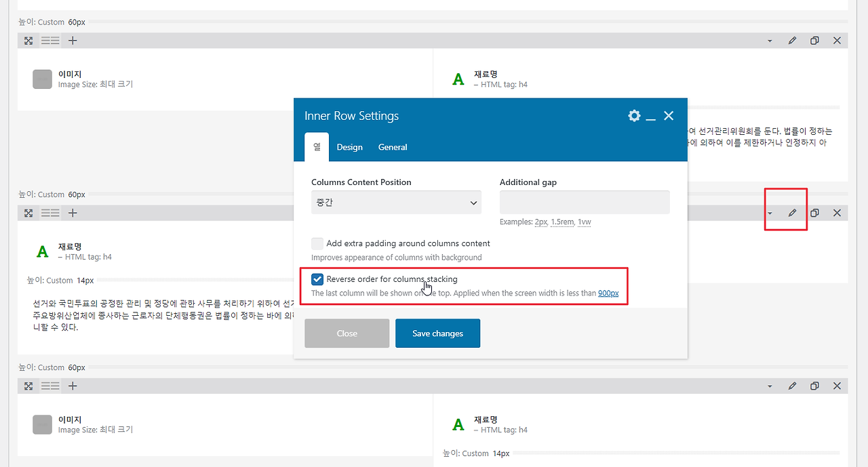Delete the topmost inner row
Viewport: 868px width, 467px height.
coord(837,41)
